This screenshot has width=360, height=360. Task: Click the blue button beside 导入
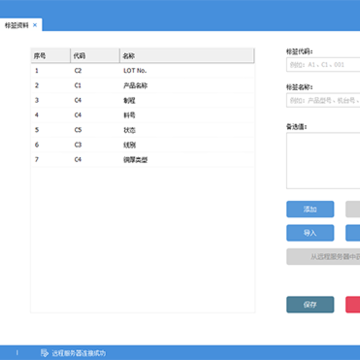353,233
